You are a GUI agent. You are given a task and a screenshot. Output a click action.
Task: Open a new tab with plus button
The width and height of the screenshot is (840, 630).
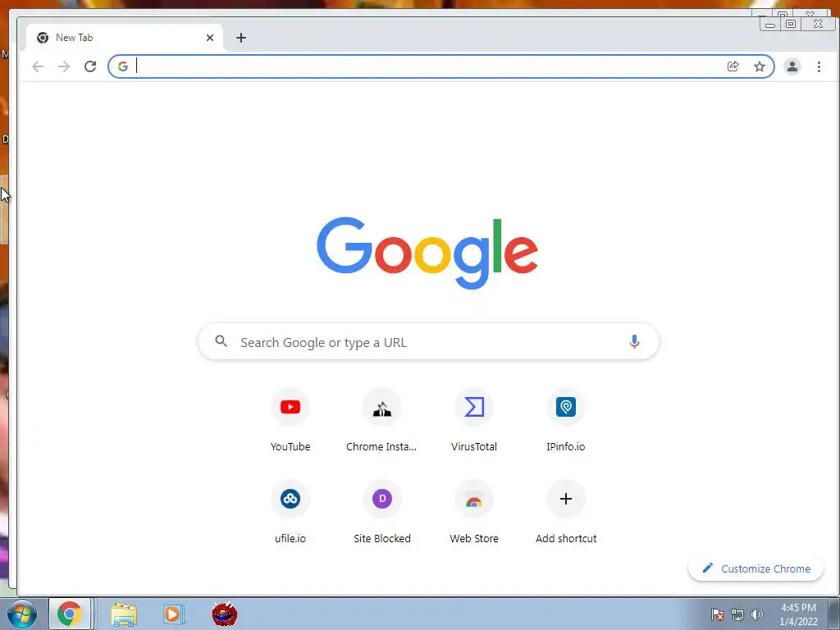coord(241,38)
